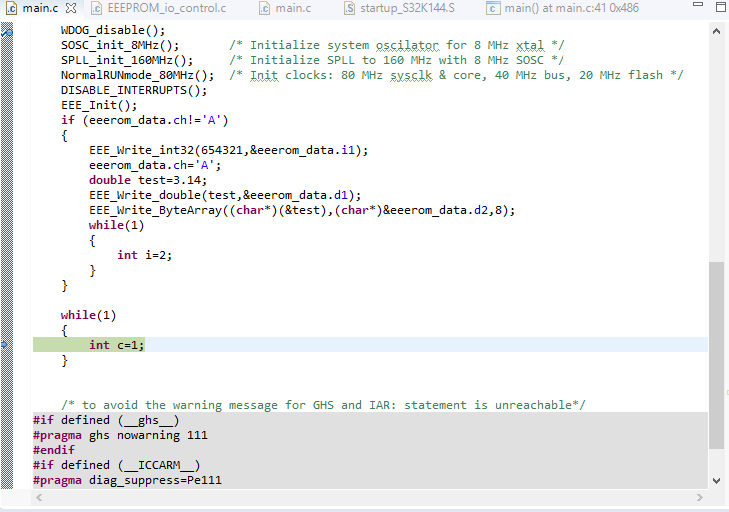The width and height of the screenshot is (729, 512).
Task: Click the instruction pointer arrow beside int c=1
Action: (x=4, y=345)
